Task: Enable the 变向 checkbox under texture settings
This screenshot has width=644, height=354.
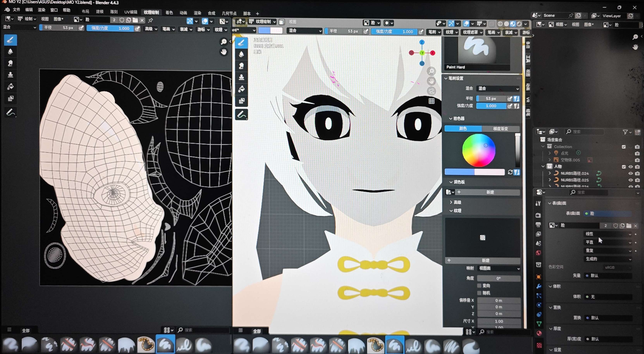Action: point(479,285)
